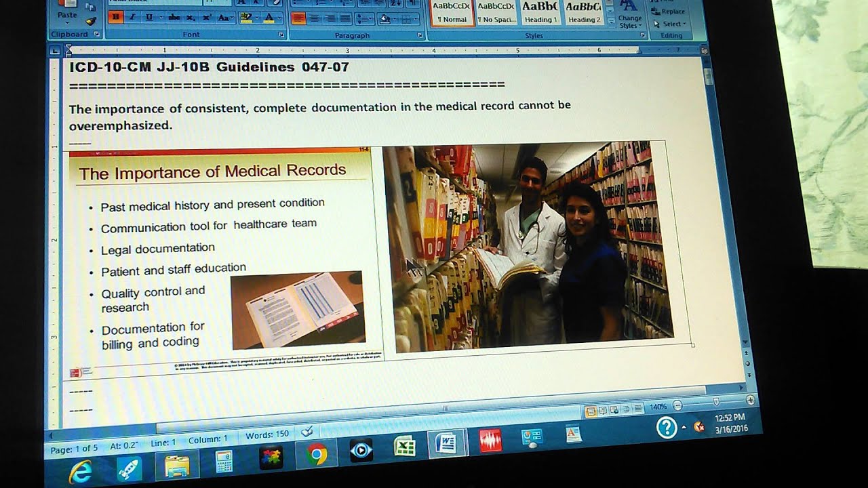Click the Page 1 of 5 indicator
The width and height of the screenshot is (868, 488).
(x=75, y=449)
